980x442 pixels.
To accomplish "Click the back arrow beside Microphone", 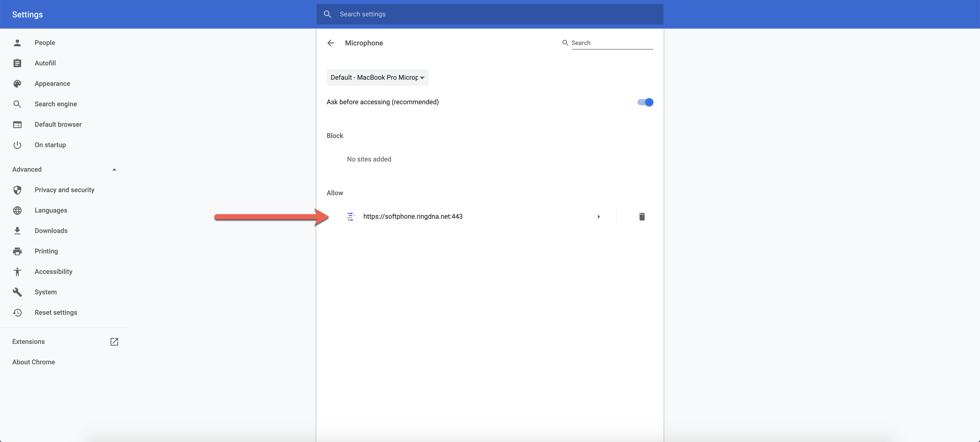I will pos(330,43).
